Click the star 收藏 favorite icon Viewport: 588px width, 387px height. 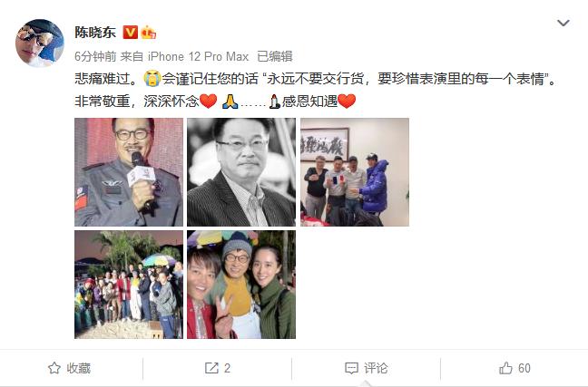(x=54, y=368)
